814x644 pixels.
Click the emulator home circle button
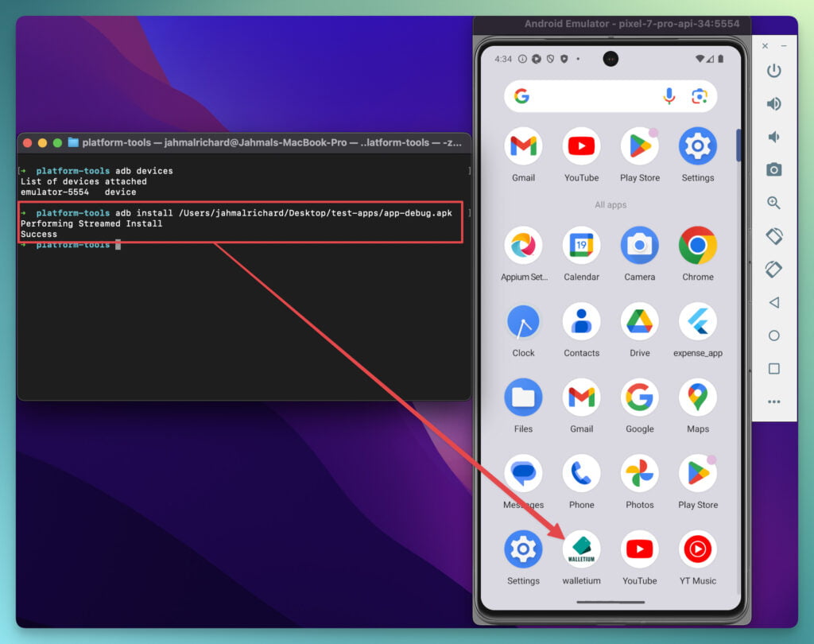pos(773,336)
